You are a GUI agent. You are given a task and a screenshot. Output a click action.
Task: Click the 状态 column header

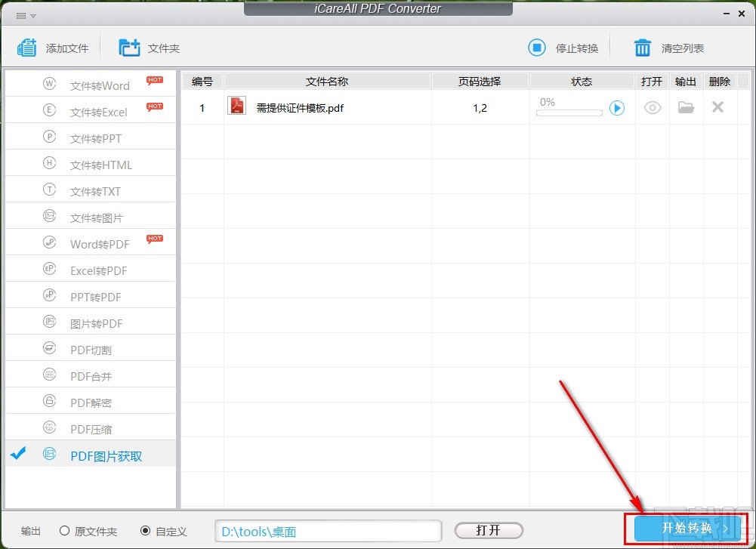582,82
